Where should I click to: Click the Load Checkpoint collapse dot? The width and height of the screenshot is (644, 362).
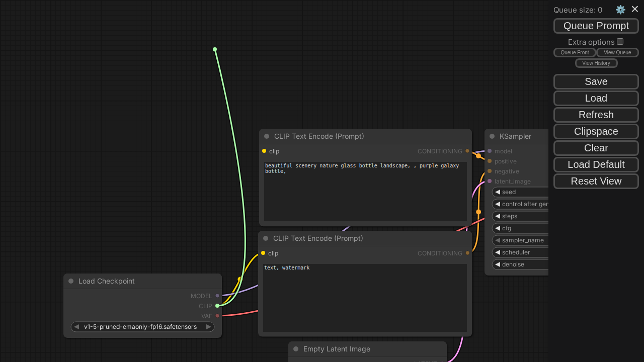coord(71,281)
